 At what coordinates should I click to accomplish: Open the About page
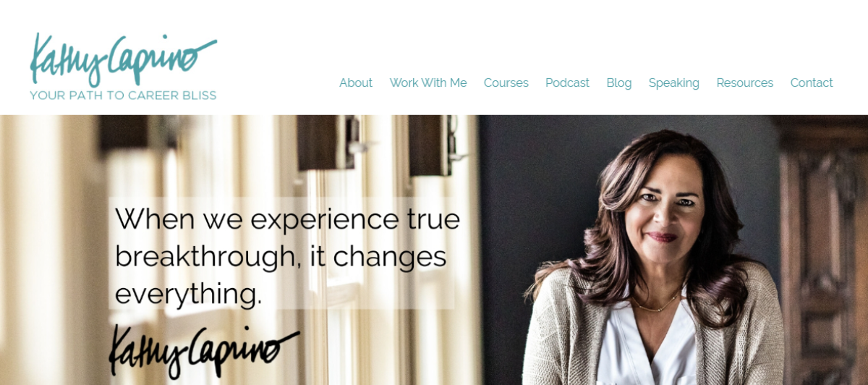(x=356, y=82)
